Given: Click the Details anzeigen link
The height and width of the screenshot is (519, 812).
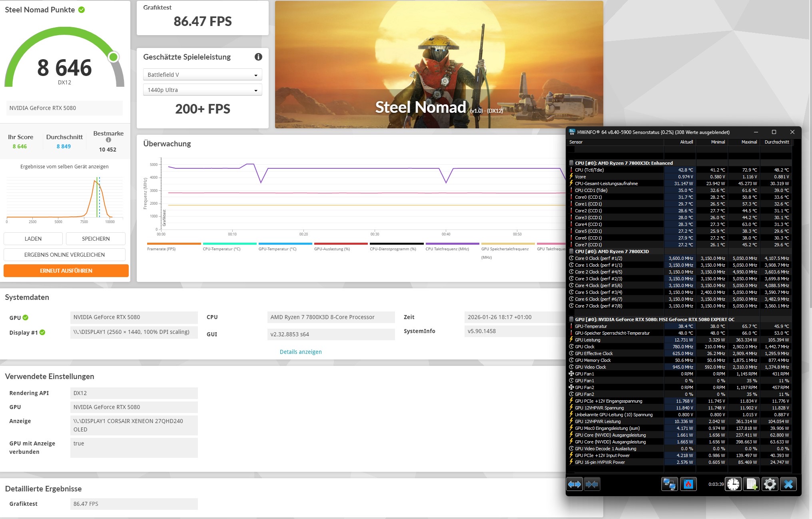Looking at the screenshot, I should (301, 352).
